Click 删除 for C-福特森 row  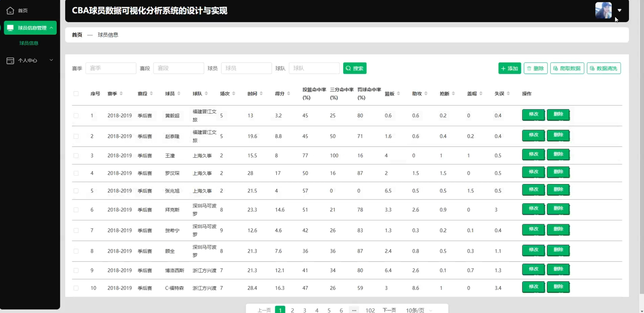(x=558, y=287)
